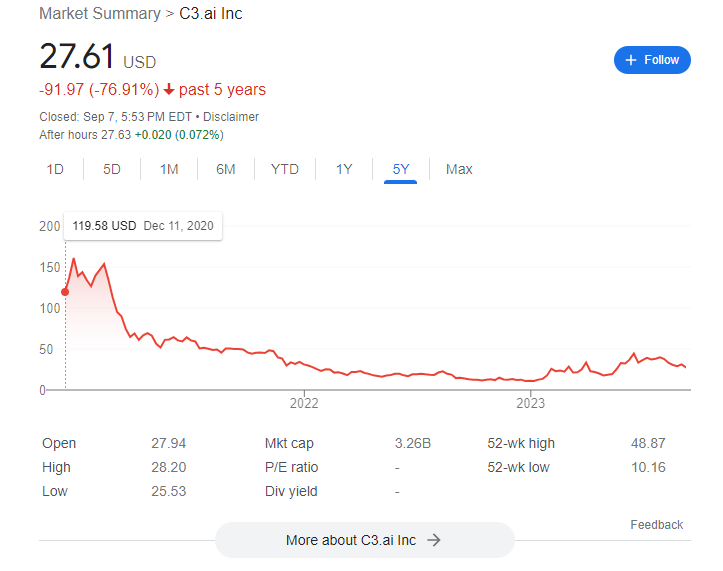Image resolution: width=723 pixels, height=571 pixels.
Task: Click the 2023 axis label
Action: (x=530, y=404)
